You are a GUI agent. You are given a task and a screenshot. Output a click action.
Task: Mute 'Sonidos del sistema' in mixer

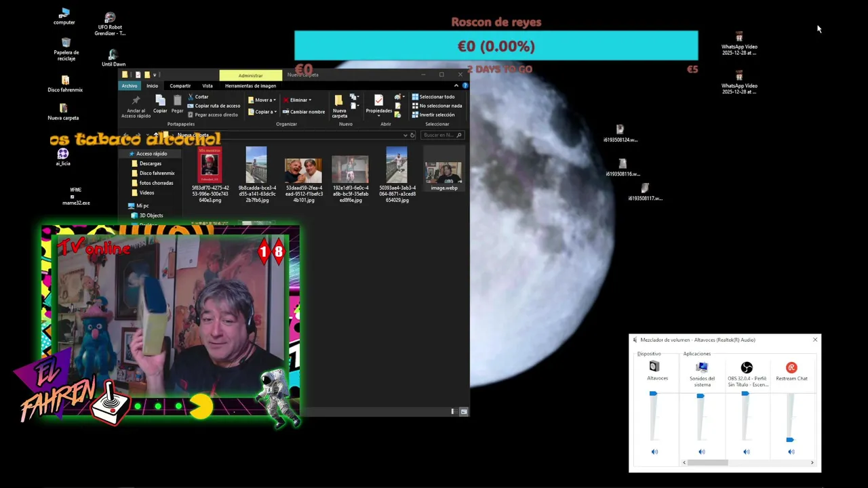702,451
